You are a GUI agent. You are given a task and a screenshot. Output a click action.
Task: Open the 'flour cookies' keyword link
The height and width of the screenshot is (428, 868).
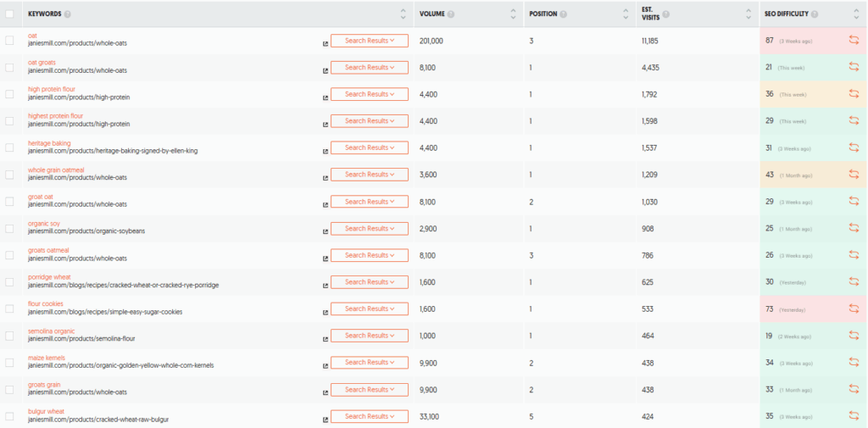pyautogui.click(x=46, y=304)
